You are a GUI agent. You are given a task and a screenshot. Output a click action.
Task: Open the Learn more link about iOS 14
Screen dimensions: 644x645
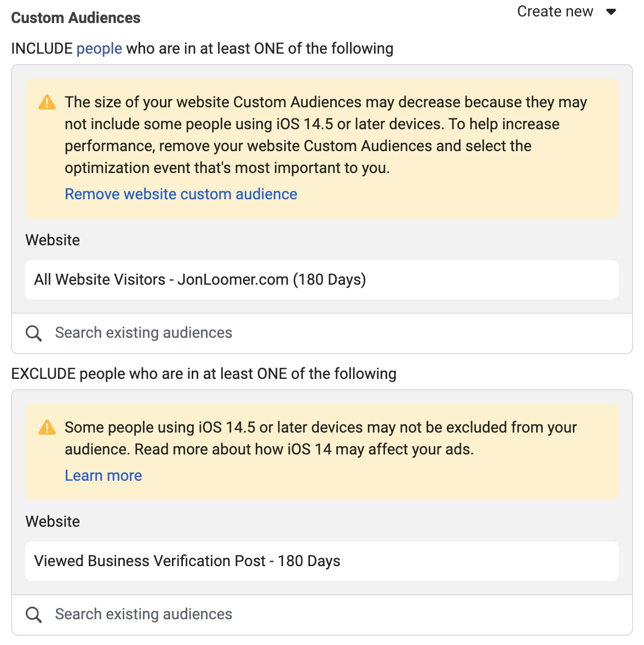click(x=104, y=475)
